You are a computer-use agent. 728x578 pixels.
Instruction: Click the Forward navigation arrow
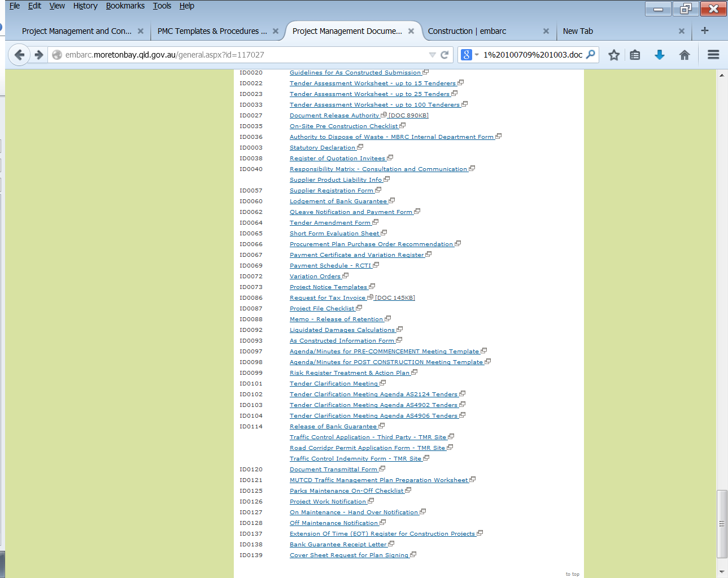coord(39,55)
